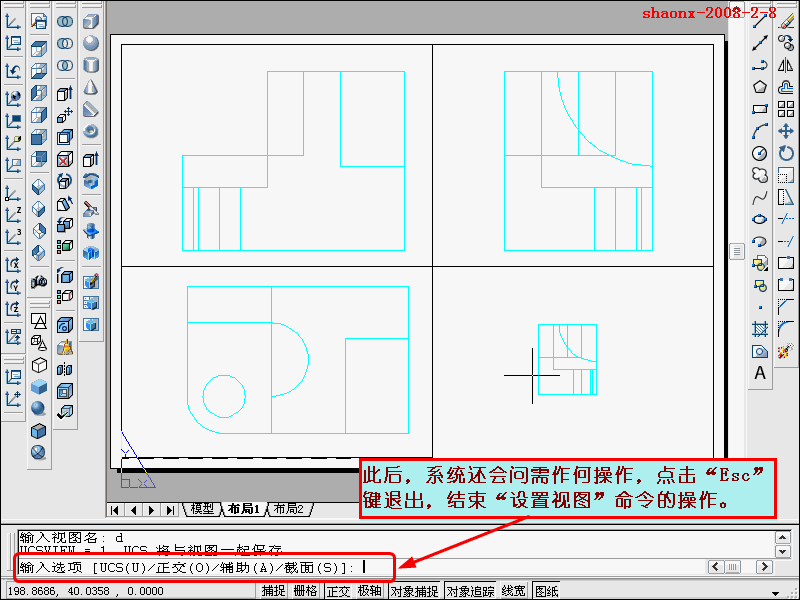Go to previous layout tab arrow
The image size is (800, 600).
pyautogui.click(x=134, y=510)
